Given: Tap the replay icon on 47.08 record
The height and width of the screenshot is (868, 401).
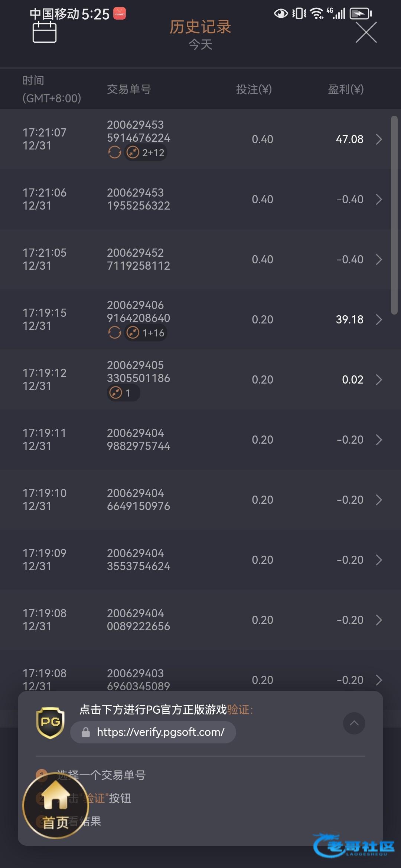Looking at the screenshot, I should click(115, 152).
